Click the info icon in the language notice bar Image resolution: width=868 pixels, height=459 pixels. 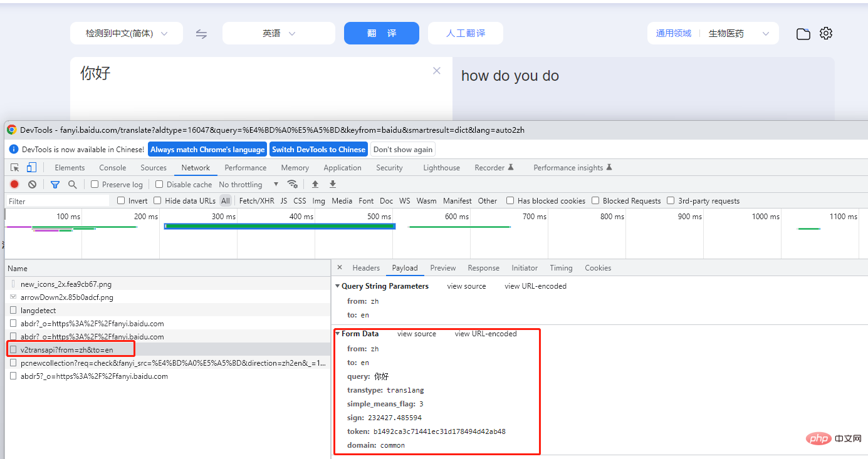coord(14,149)
